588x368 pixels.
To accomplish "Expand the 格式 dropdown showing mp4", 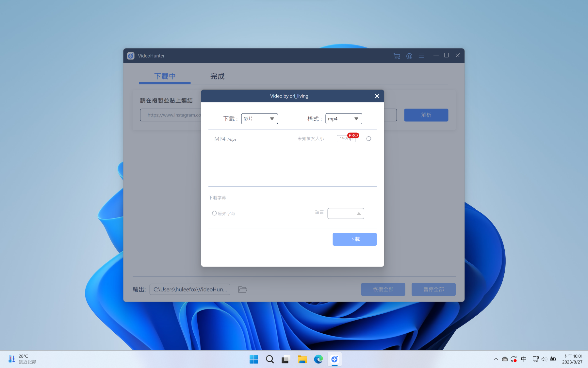I will click(x=344, y=119).
